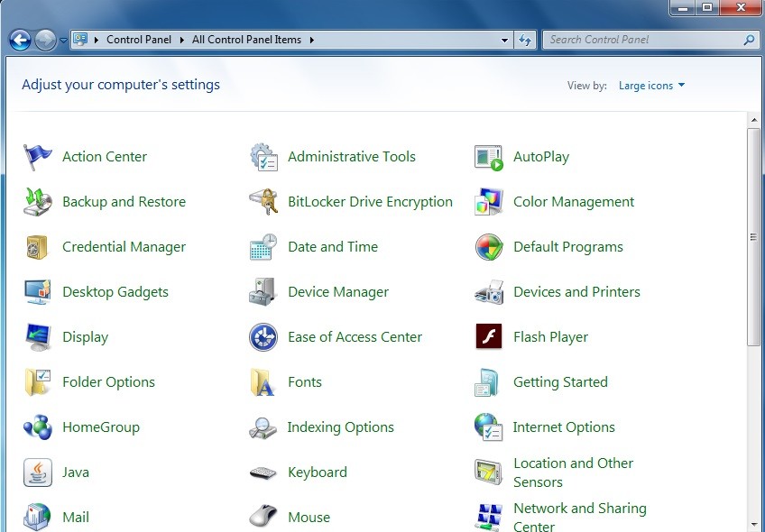Open the Device Manager icon
Screen dimensions: 765x532
tap(263, 292)
